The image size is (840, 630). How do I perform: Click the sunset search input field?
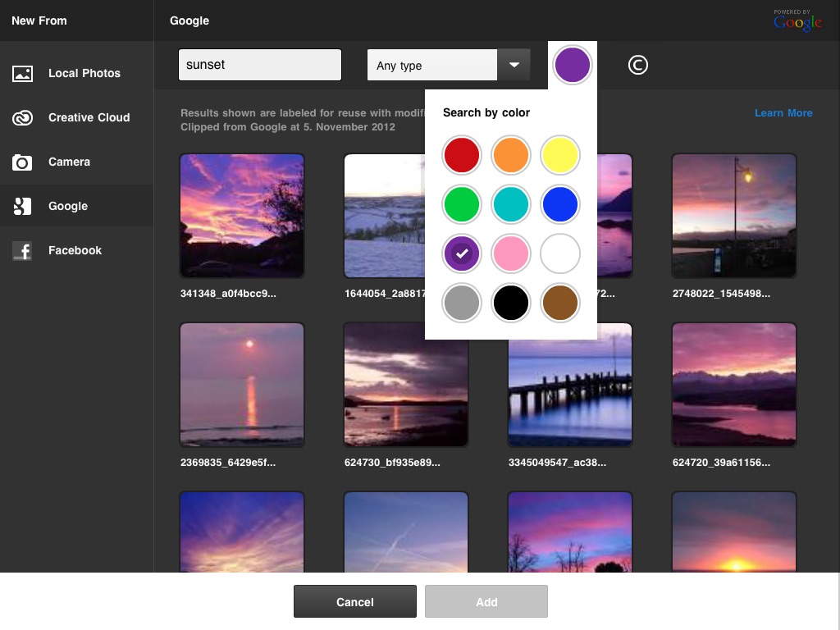click(x=260, y=65)
